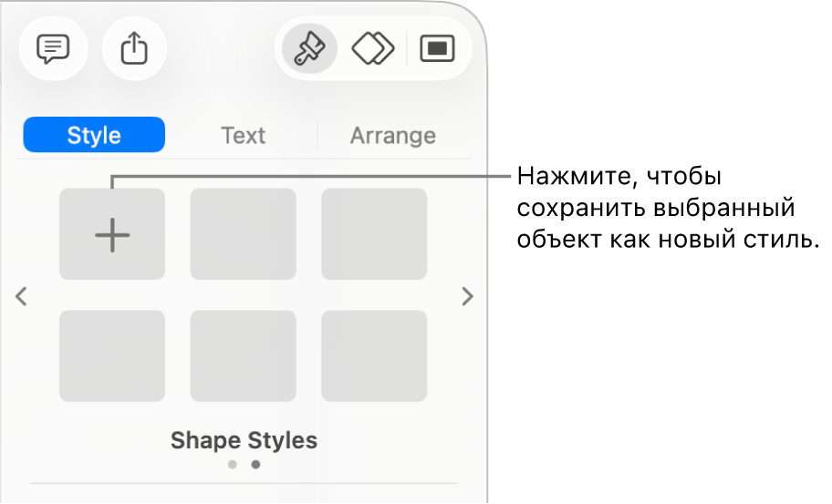
Task: Open the Arrange tab
Action: pyautogui.click(x=392, y=135)
